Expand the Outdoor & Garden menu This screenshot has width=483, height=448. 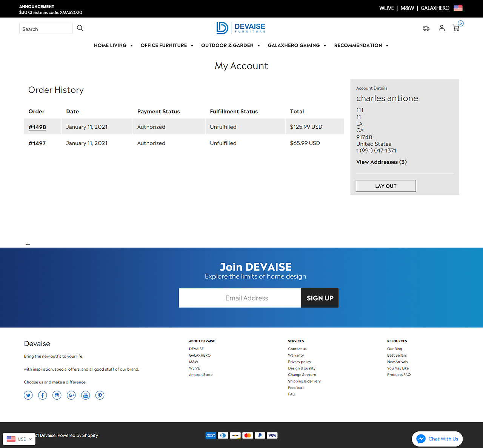231,45
